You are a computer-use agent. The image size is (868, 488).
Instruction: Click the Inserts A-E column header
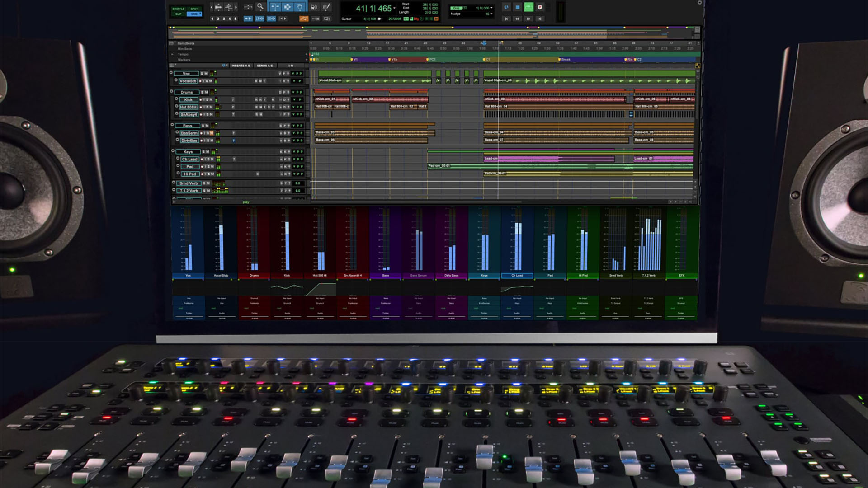241,66
